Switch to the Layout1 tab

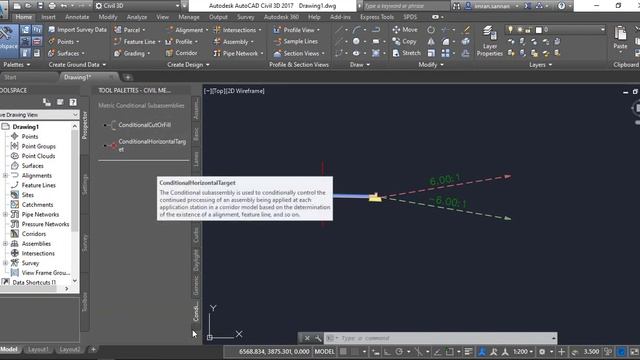pyautogui.click(x=38, y=349)
